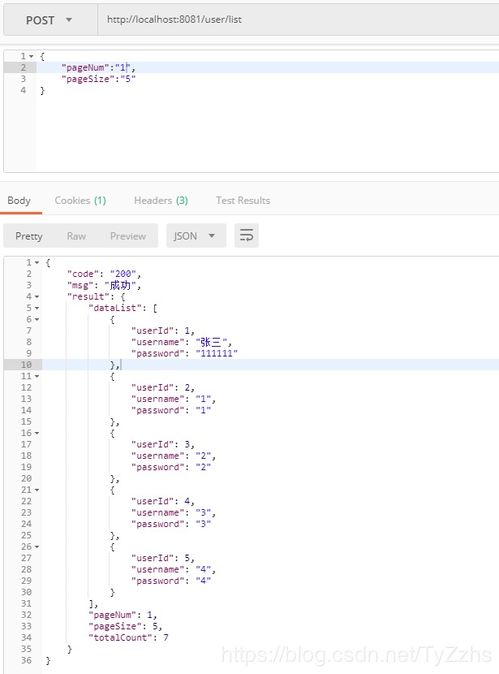Click the "totalCount": 7 line

(128, 637)
